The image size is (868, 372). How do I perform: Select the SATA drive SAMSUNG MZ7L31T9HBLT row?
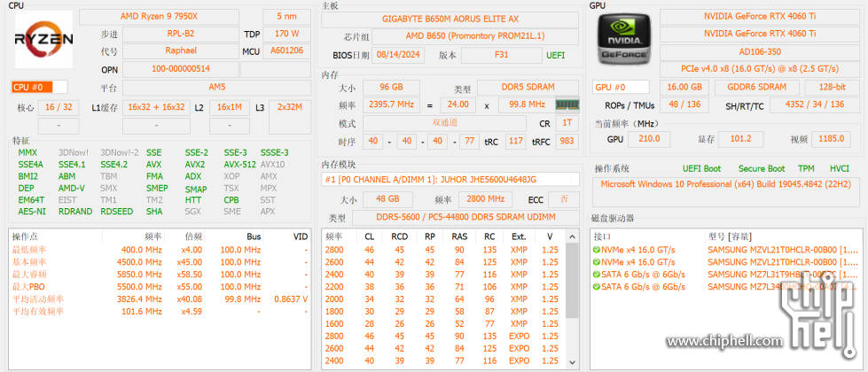click(x=727, y=275)
